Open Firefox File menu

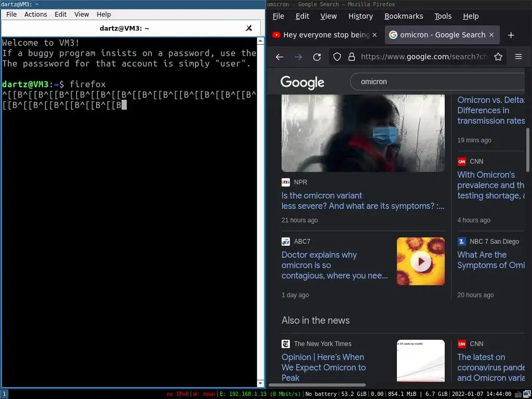pyautogui.click(x=278, y=16)
